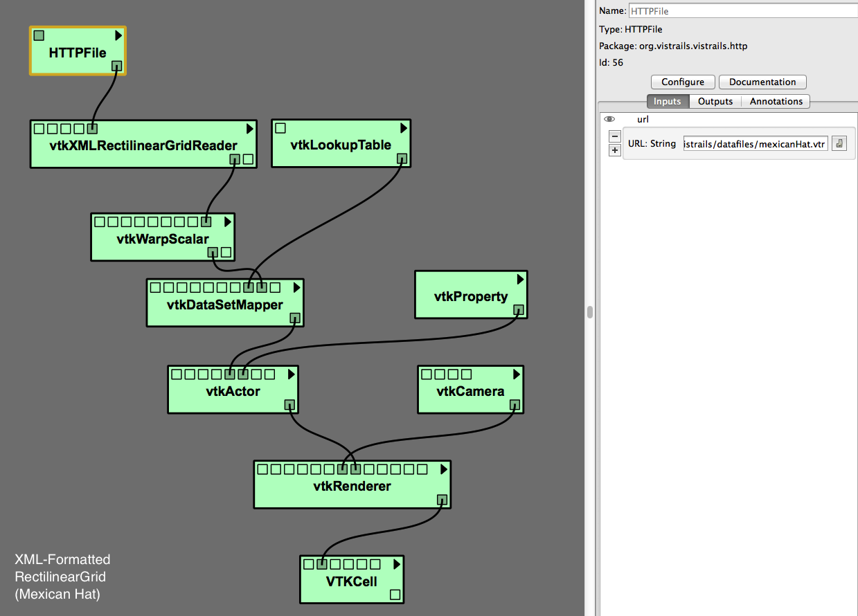Click the HTTPFile module's output port
The width and height of the screenshot is (858, 616).
(117, 66)
